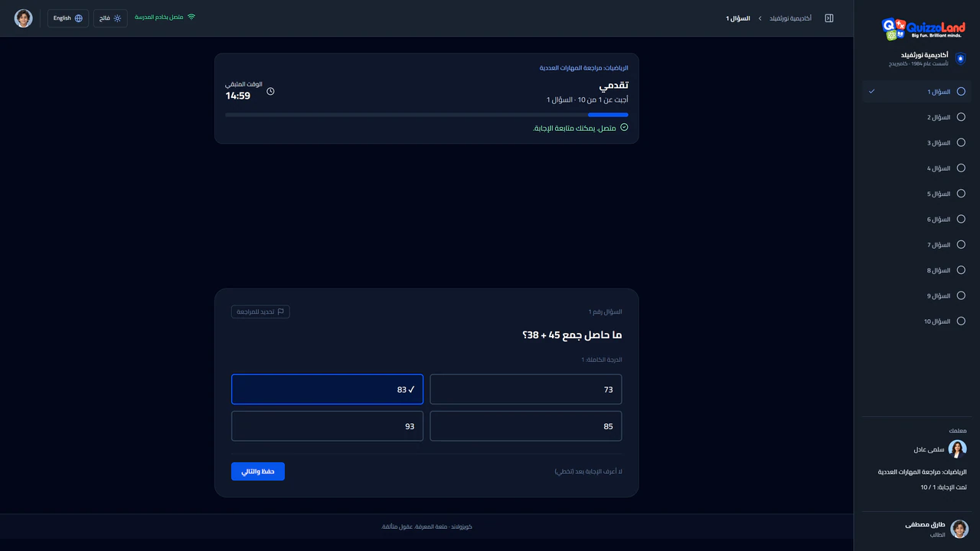The image size is (980, 551).
Task: Click the school shield badge icon
Action: coord(961,59)
